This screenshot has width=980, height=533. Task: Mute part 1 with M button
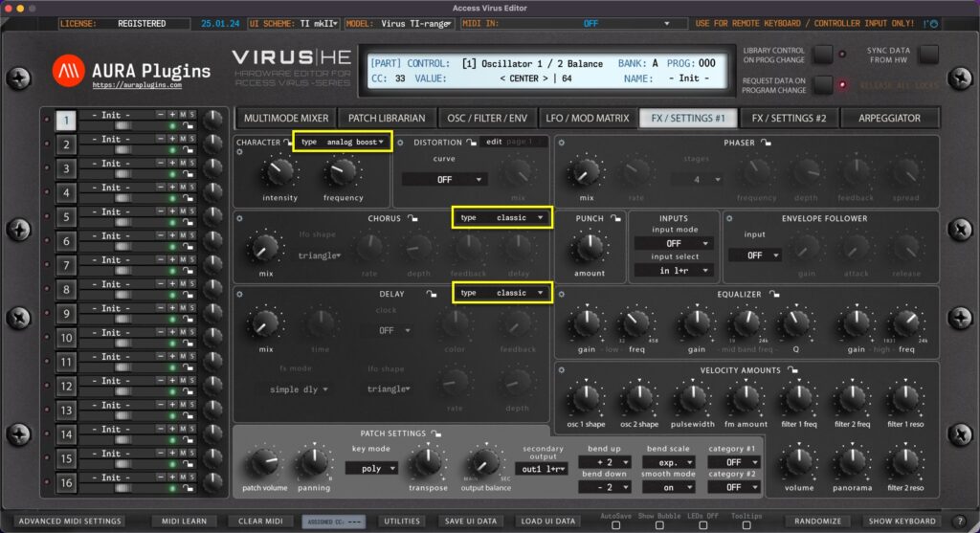point(183,115)
